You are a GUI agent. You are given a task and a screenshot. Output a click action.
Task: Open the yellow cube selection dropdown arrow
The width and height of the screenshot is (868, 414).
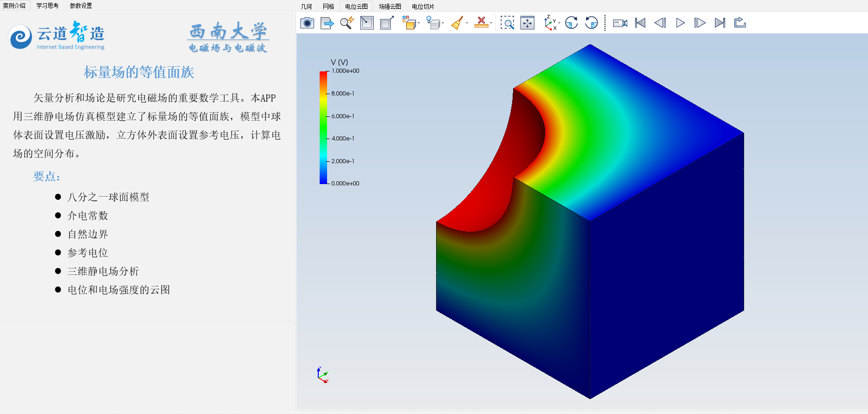pyautogui.click(x=419, y=23)
